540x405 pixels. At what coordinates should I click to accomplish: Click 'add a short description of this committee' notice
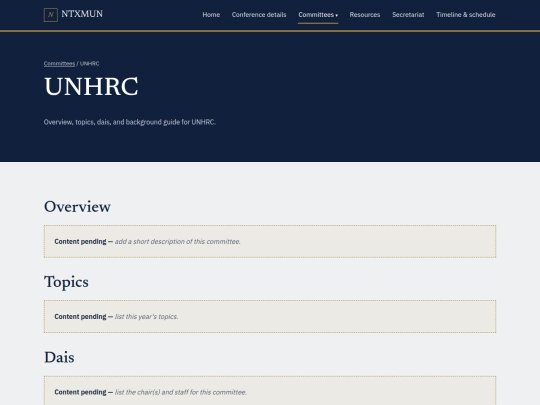tap(270, 241)
